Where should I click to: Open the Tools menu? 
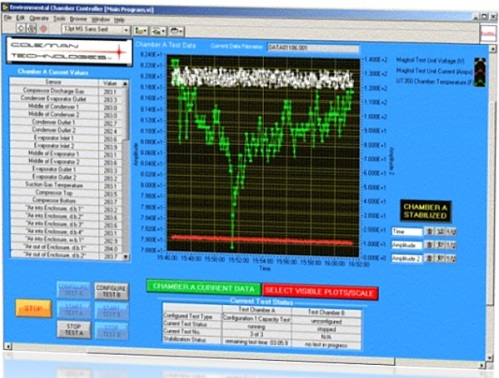click(59, 18)
